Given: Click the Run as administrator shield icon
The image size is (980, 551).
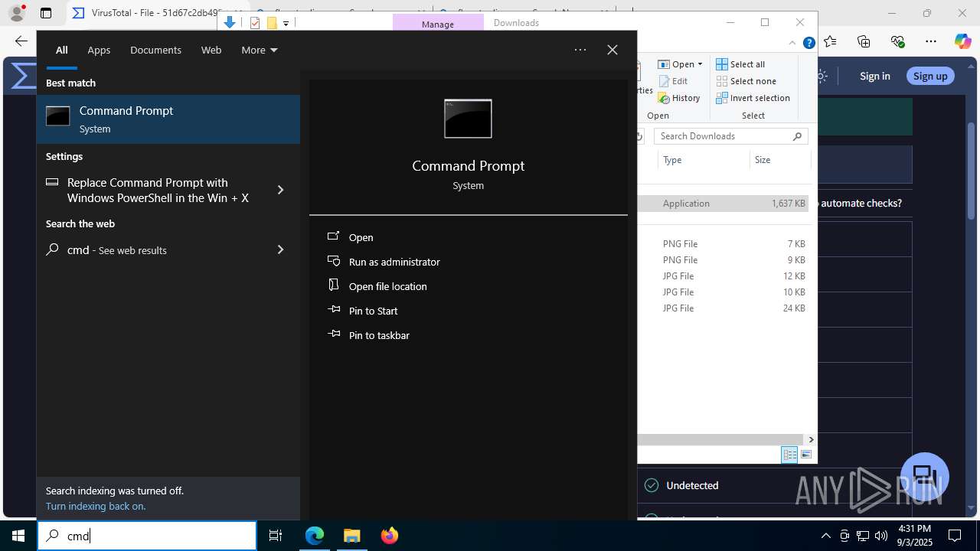Looking at the screenshot, I should 334,261.
